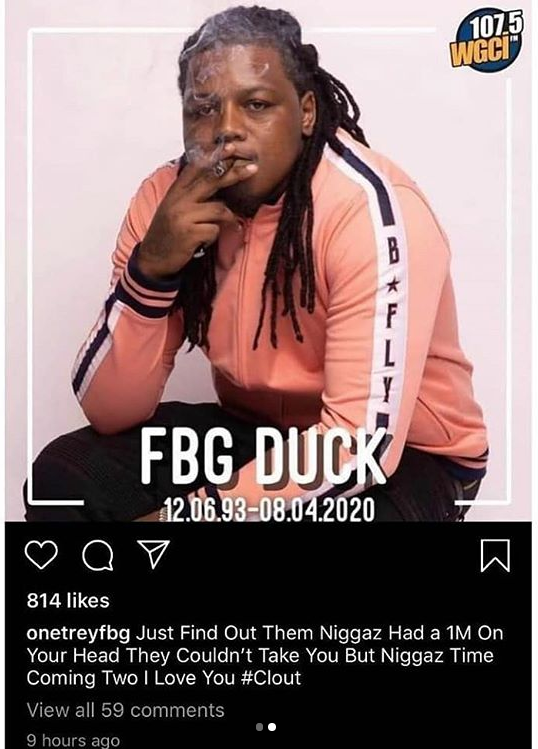Tap the word likes beside 814

click(88, 600)
